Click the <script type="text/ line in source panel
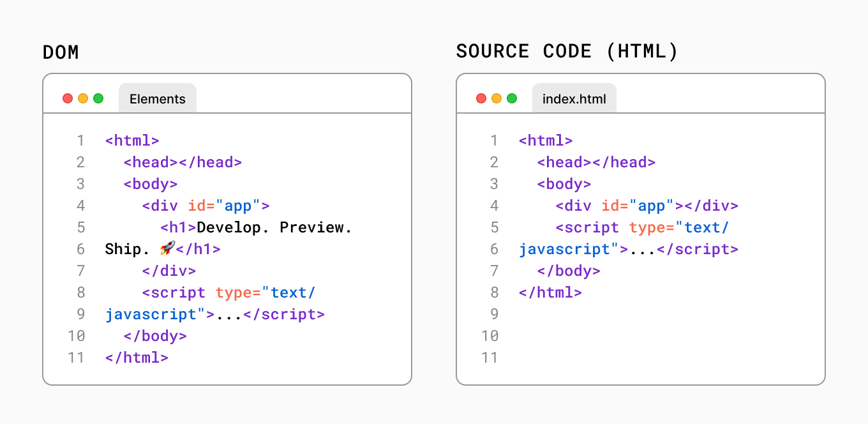Viewport: 868px width, 424px height. pyautogui.click(x=643, y=227)
